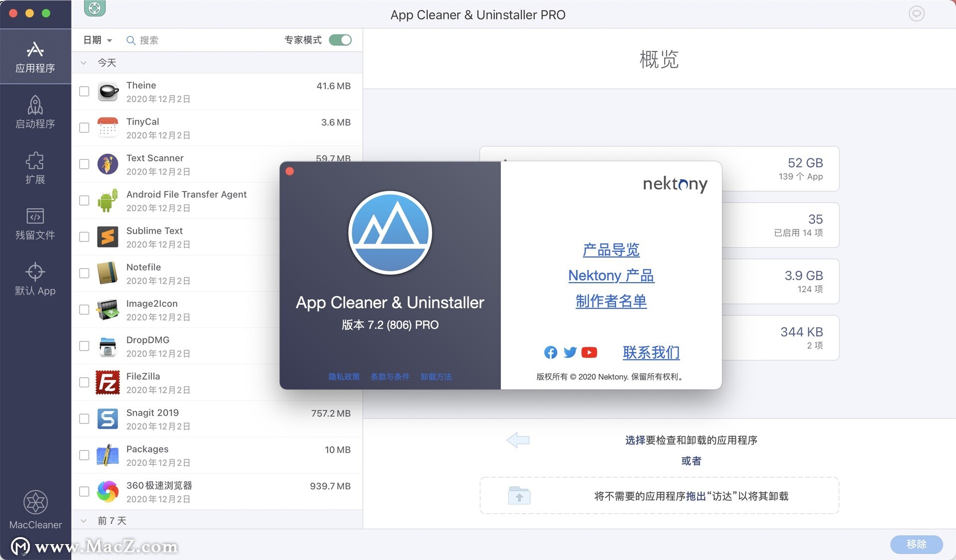Viewport: 956px width, 560px height.
Task: Click the Snagit 2019 app icon
Action: (x=108, y=419)
